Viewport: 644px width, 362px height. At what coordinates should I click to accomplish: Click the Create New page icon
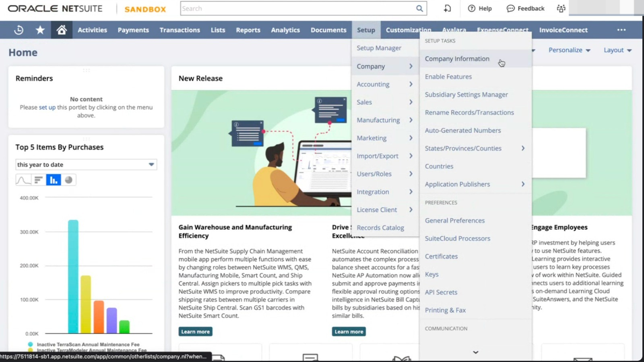pyautogui.click(x=447, y=8)
